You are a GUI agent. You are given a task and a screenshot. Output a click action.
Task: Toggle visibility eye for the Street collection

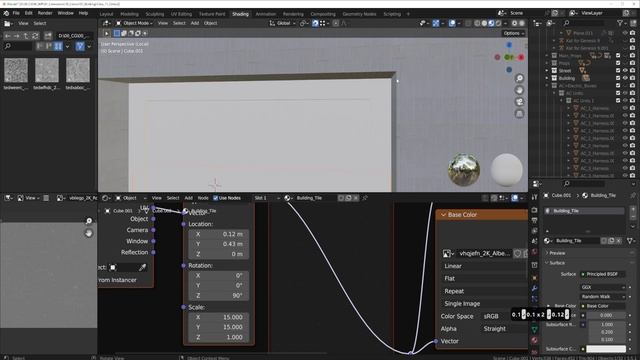tap(625, 71)
